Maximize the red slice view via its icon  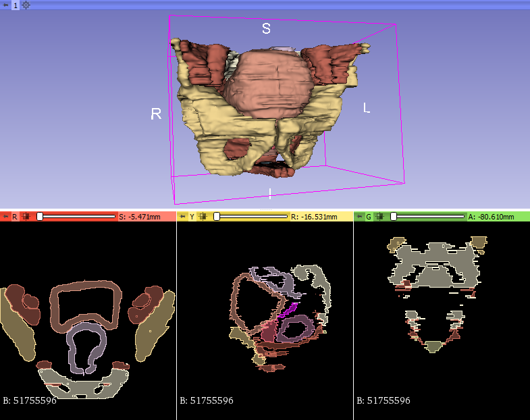(26, 217)
